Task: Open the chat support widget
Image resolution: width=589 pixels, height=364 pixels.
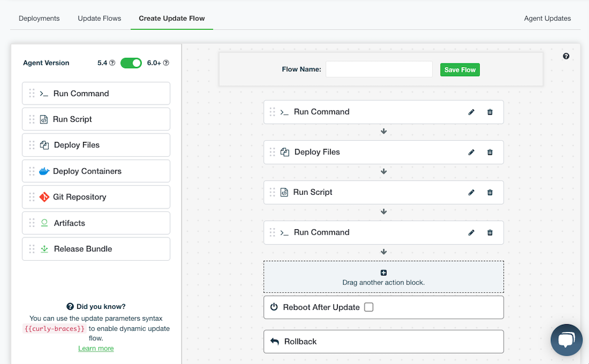Action: pos(566,340)
